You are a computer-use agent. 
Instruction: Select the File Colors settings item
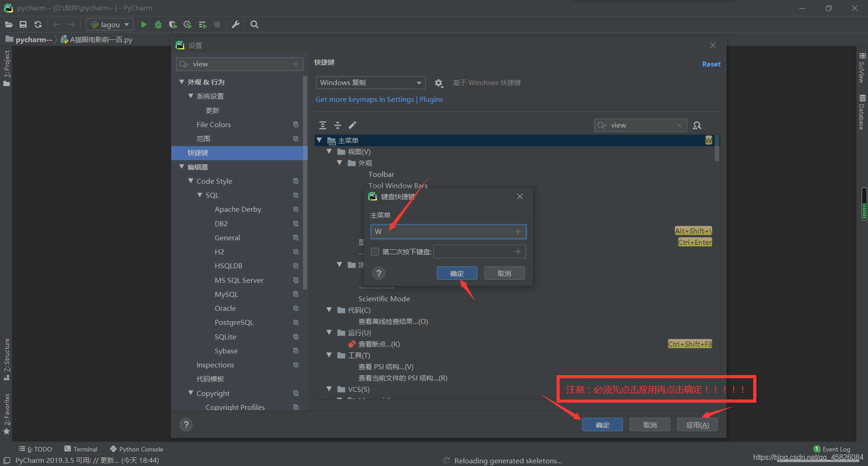[x=213, y=124]
